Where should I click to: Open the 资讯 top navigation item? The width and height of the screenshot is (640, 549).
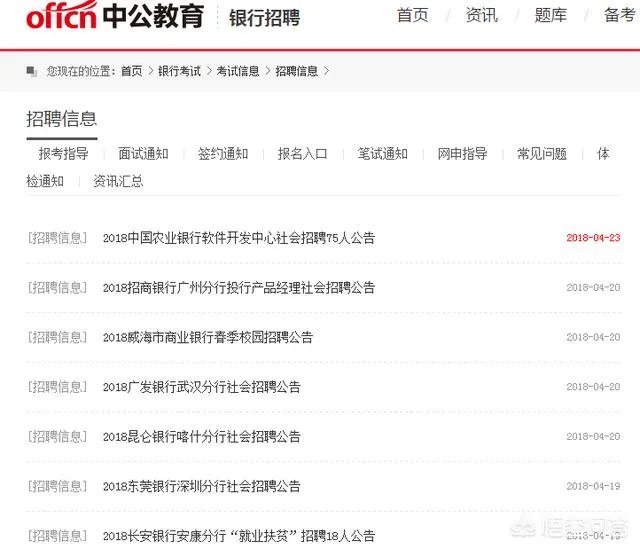point(482,16)
